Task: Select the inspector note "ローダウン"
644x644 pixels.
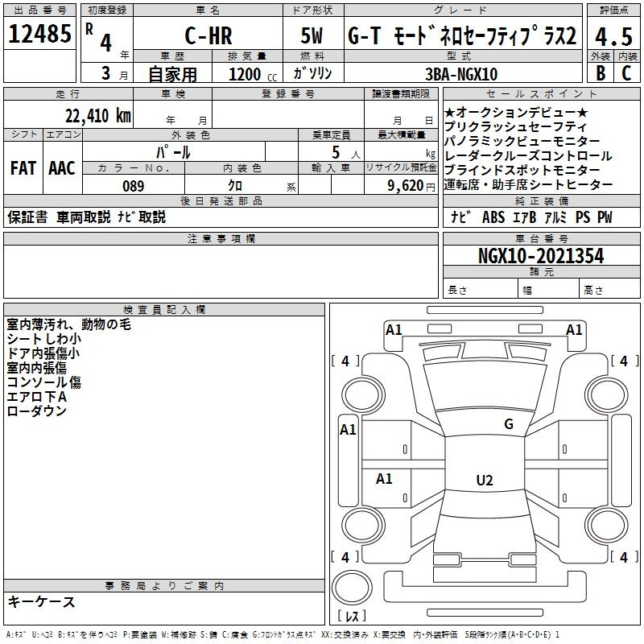Action: (36, 411)
